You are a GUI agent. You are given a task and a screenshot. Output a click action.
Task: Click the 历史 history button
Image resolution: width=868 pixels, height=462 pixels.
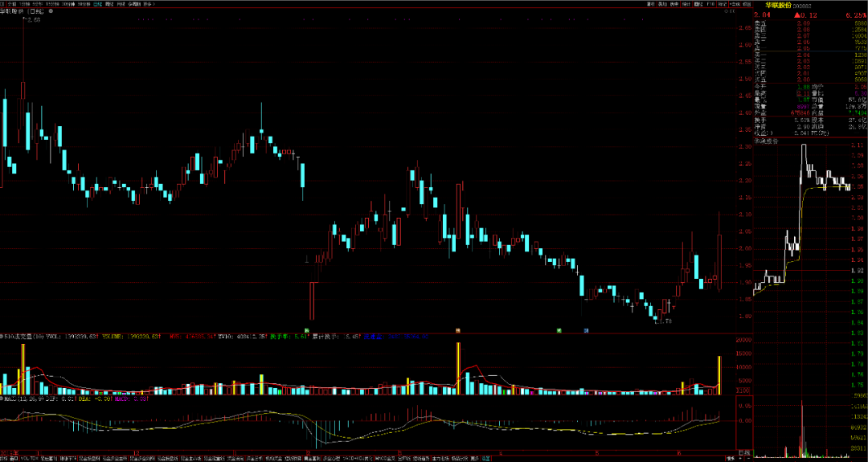[674, 4]
